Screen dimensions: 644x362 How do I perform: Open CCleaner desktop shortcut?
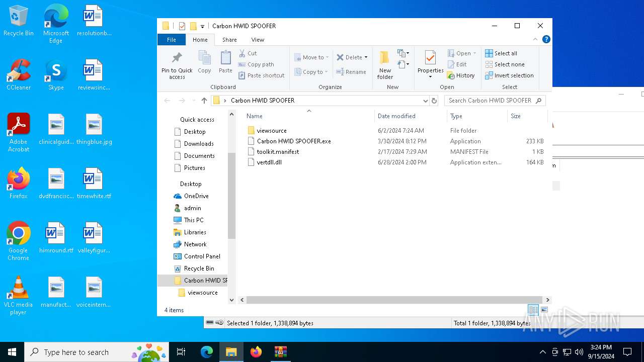coord(19,75)
